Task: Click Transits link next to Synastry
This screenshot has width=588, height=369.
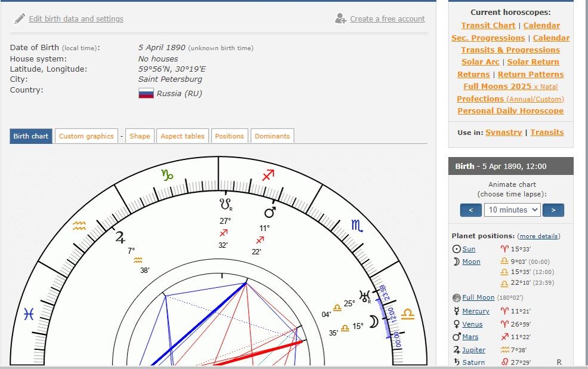Action: click(547, 132)
